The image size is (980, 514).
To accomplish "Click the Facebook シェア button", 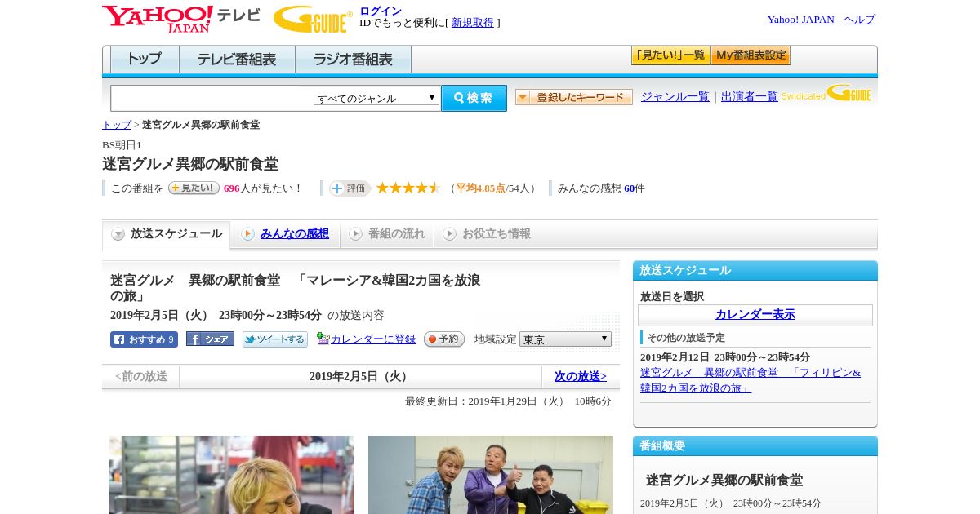I will coord(210,339).
